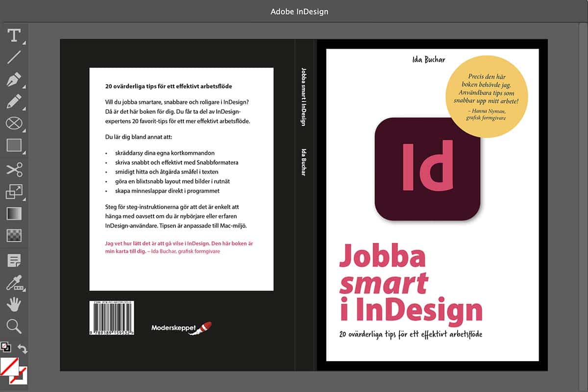Select the Gradient Swatch tool
The height and width of the screenshot is (392, 588).
[14, 214]
